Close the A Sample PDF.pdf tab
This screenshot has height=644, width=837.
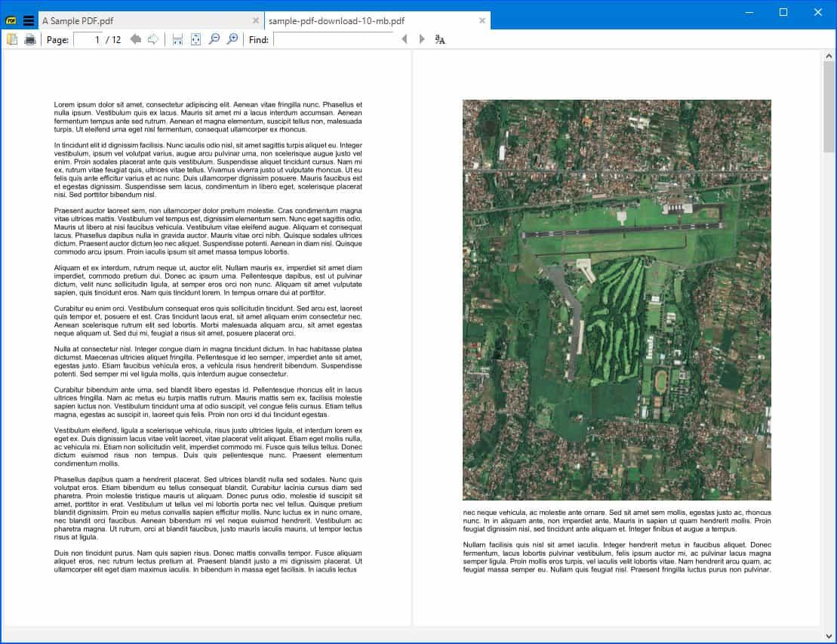tap(256, 21)
